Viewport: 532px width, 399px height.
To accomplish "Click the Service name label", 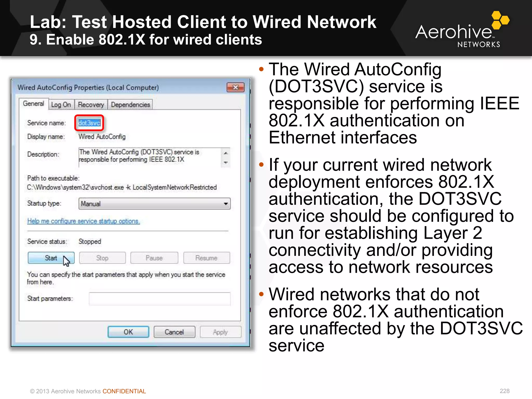I will [47, 123].
